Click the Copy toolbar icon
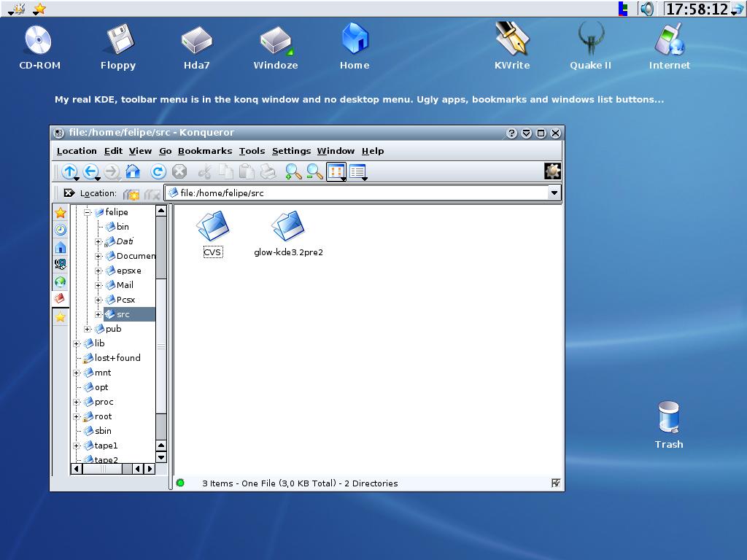 pos(226,171)
